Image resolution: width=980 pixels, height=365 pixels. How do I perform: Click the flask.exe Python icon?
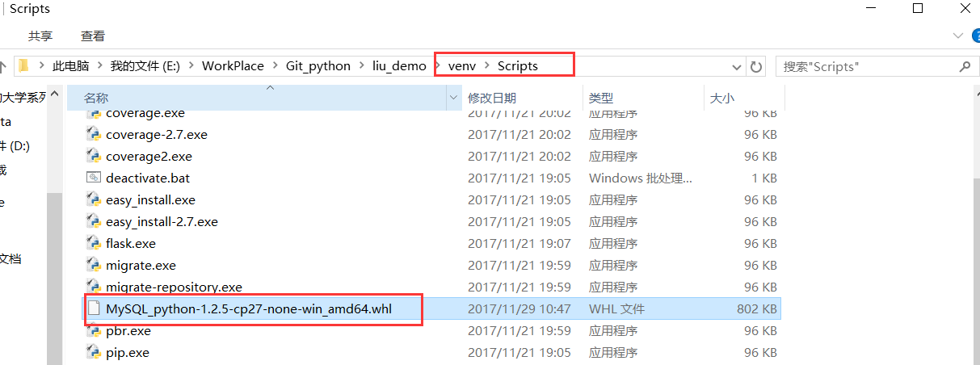click(x=94, y=243)
